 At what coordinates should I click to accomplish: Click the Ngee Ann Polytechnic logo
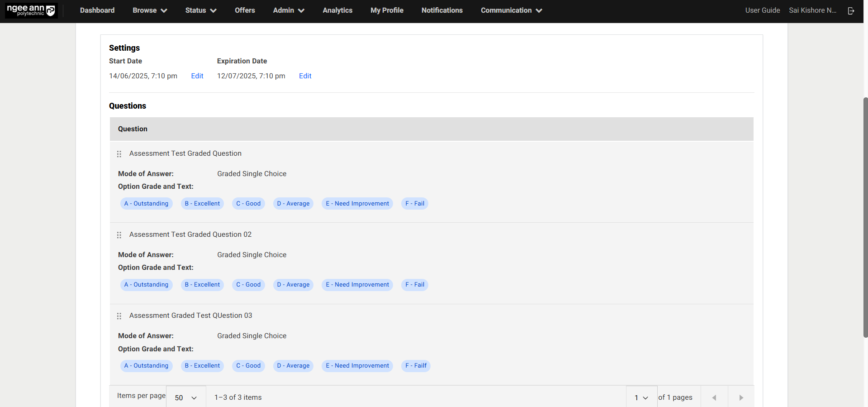click(x=31, y=10)
